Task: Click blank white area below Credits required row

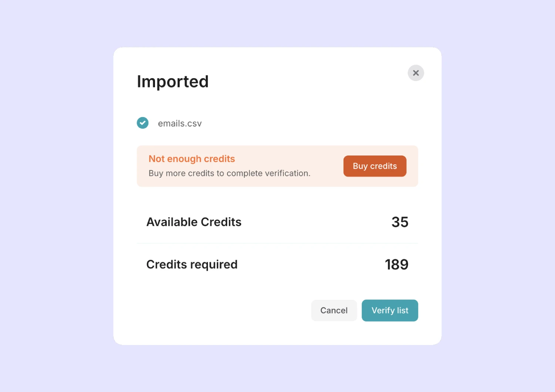Action: coord(222,289)
